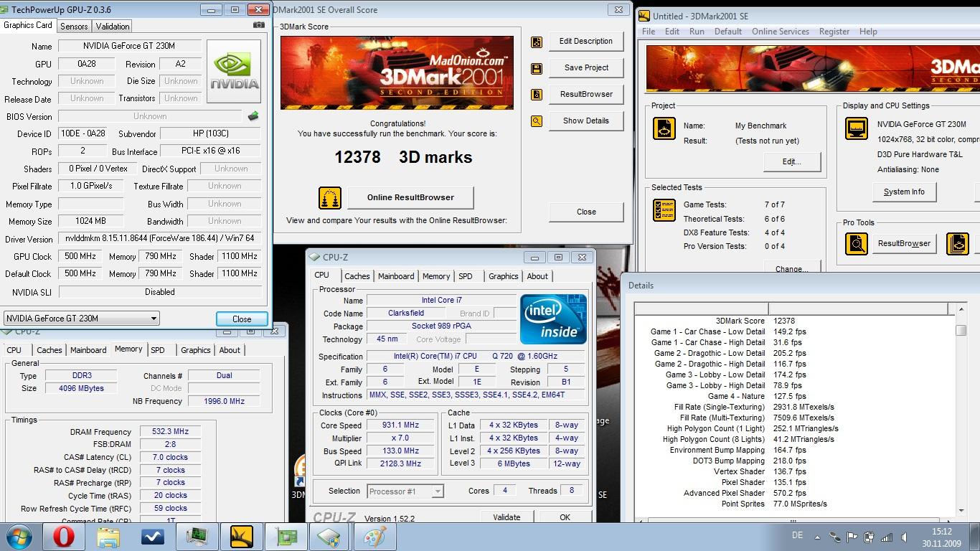Screen dimensions: 980x551
Task: Show hidden tray icons arrow
Action: coord(817,537)
